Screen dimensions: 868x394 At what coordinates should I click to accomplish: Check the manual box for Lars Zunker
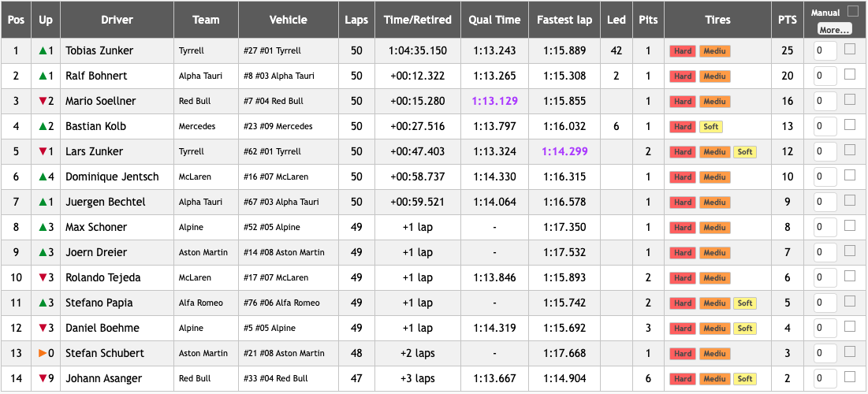click(x=849, y=151)
